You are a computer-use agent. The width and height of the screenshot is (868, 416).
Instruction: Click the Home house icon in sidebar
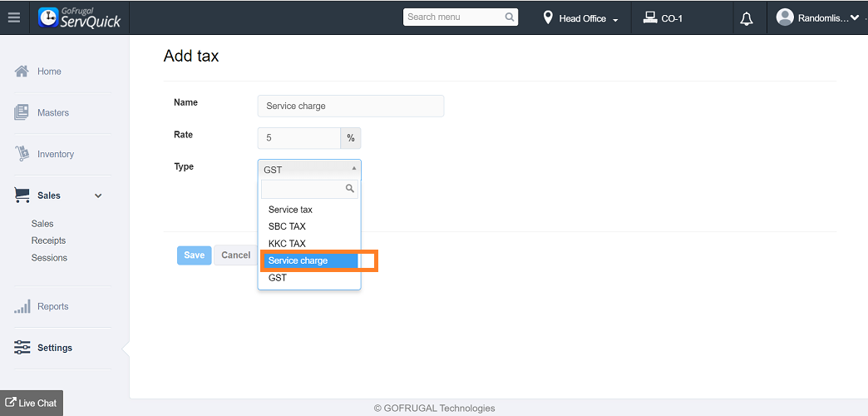click(x=22, y=72)
